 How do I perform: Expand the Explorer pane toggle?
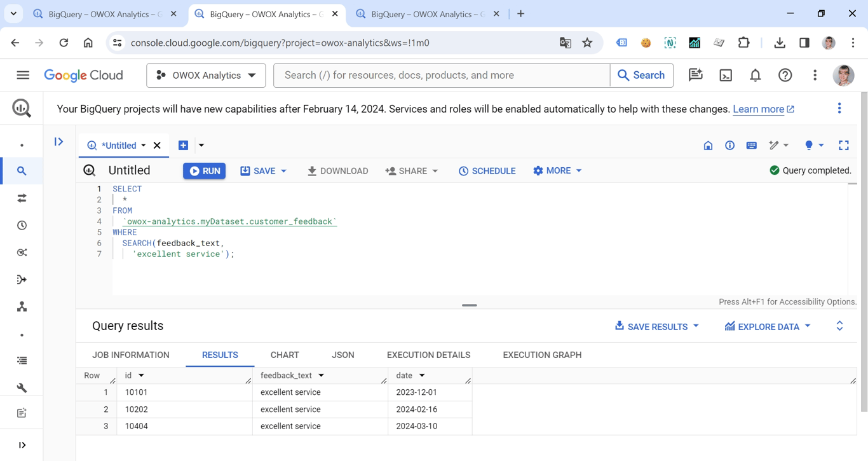[x=58, y=142]
